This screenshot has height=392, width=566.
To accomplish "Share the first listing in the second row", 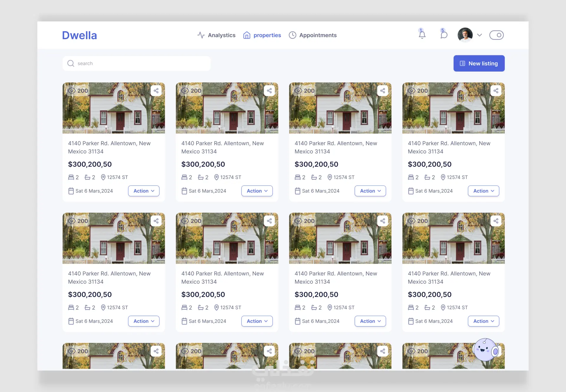I will click(156, 221).
